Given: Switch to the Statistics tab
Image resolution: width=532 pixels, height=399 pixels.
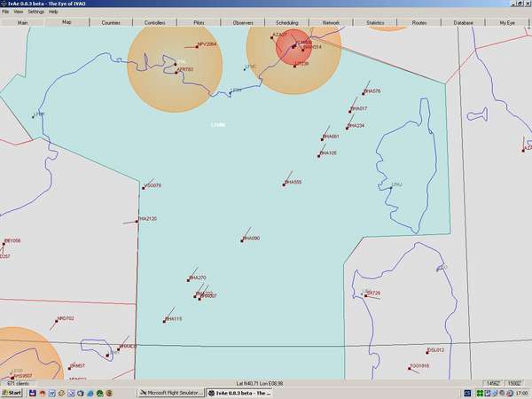Looking at the screenshot, I should 375,22.
